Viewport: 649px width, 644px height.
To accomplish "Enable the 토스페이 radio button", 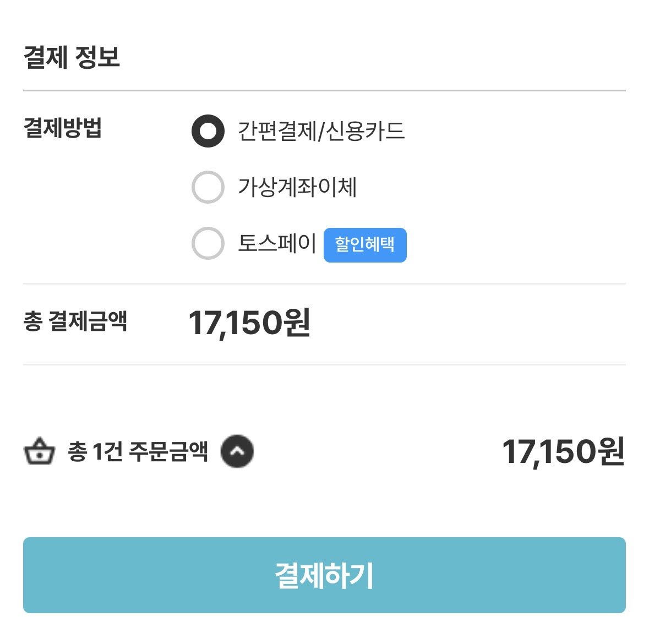I will (x=208, y=243).
